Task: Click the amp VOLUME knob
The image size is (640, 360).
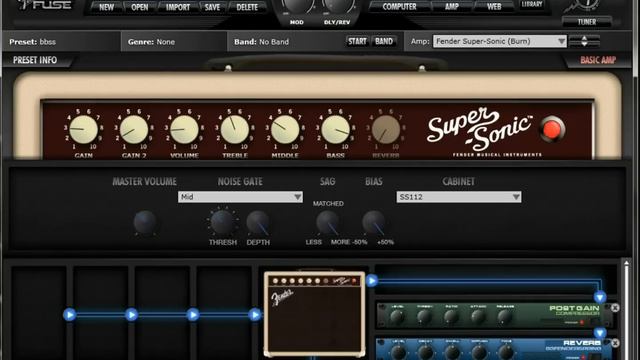Action: pos(184,130)
